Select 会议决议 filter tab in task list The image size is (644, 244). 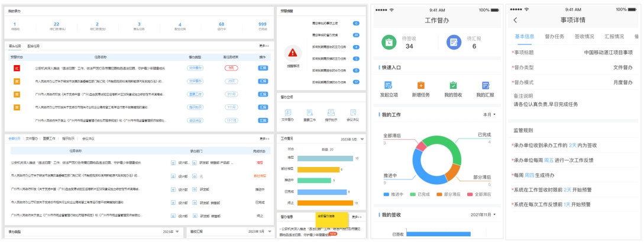(88, 139)
